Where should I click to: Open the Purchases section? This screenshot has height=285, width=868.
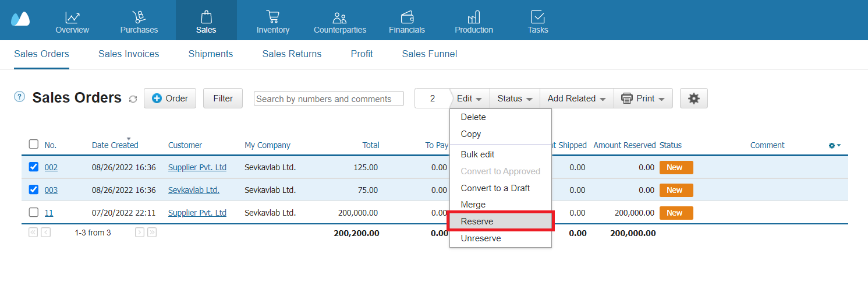139,20
